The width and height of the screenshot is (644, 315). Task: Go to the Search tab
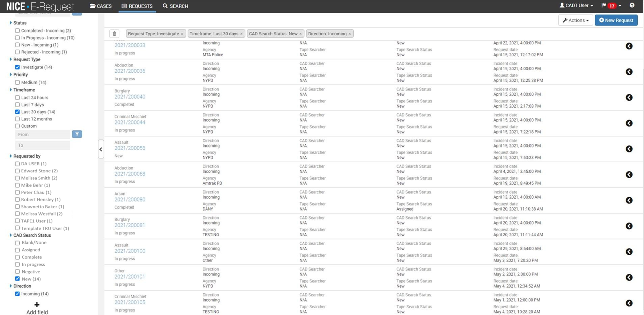(x=175, y=6)
